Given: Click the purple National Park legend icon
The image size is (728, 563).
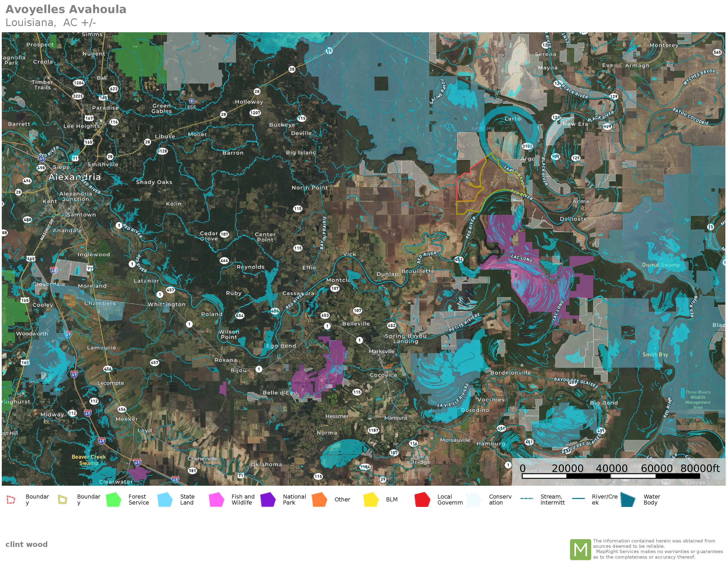Looking at the screenshot, I should pos(268,500).
